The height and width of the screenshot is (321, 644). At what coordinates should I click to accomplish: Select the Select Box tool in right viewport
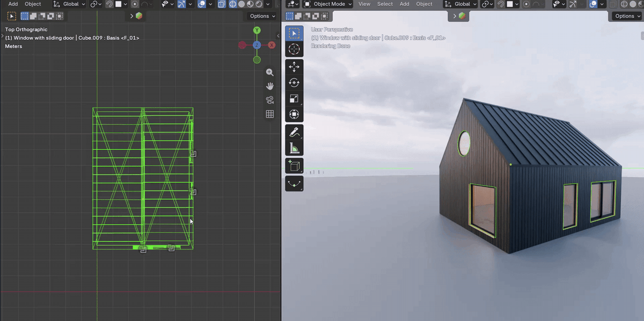[x=294, y=33]
